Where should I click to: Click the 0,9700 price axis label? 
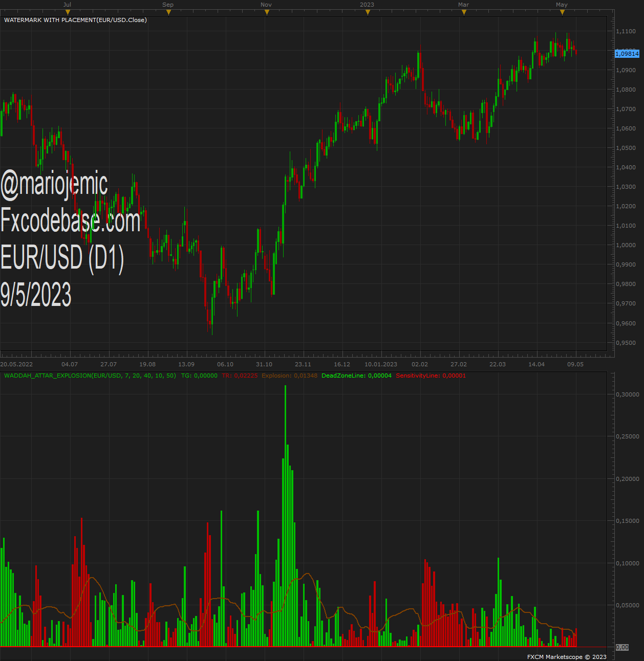[626, 303]
